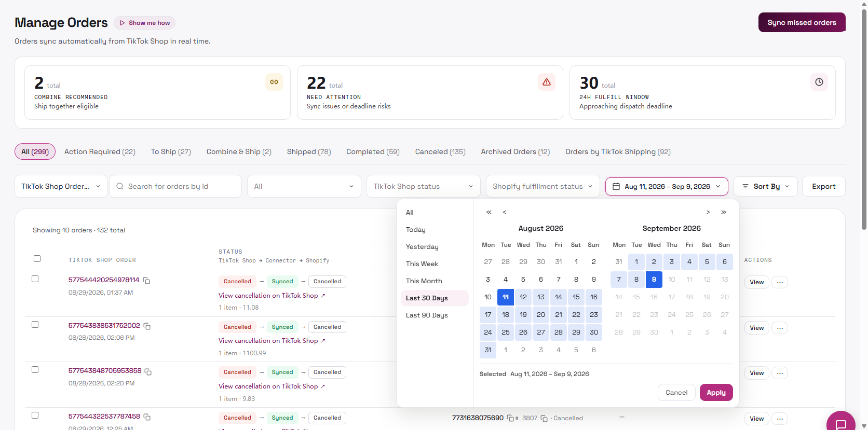Copy order ID 577544420254978114
This screenshot has width=868, height=430.
tap(147, 281)
